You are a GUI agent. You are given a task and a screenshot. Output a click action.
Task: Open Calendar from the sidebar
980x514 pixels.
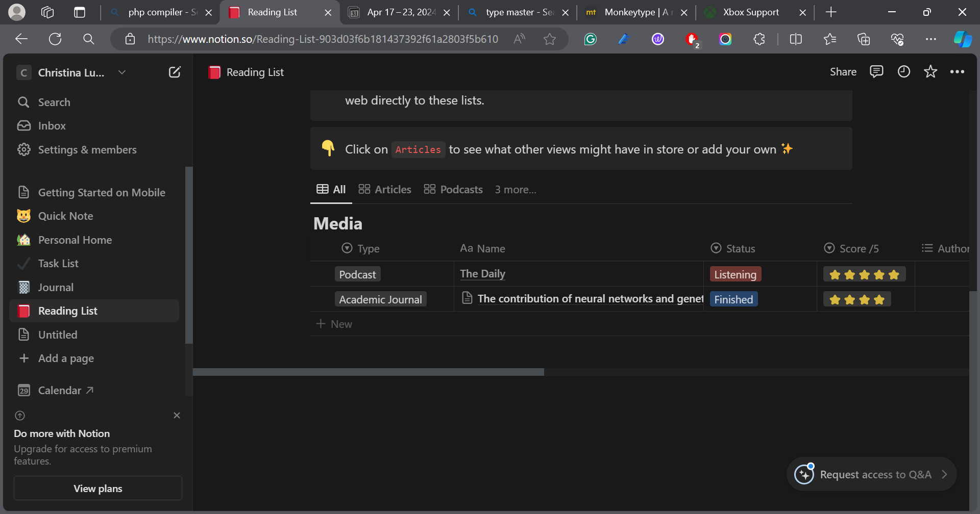click(x=59, y=391)
